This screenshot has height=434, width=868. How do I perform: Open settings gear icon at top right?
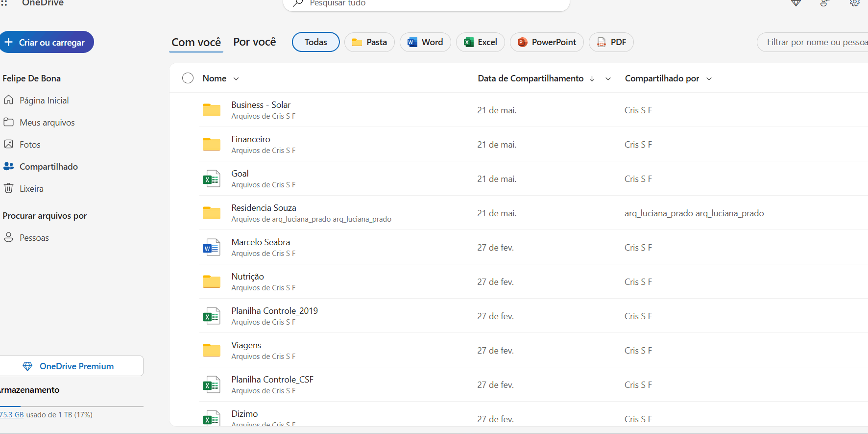click(x=855, y=3)
